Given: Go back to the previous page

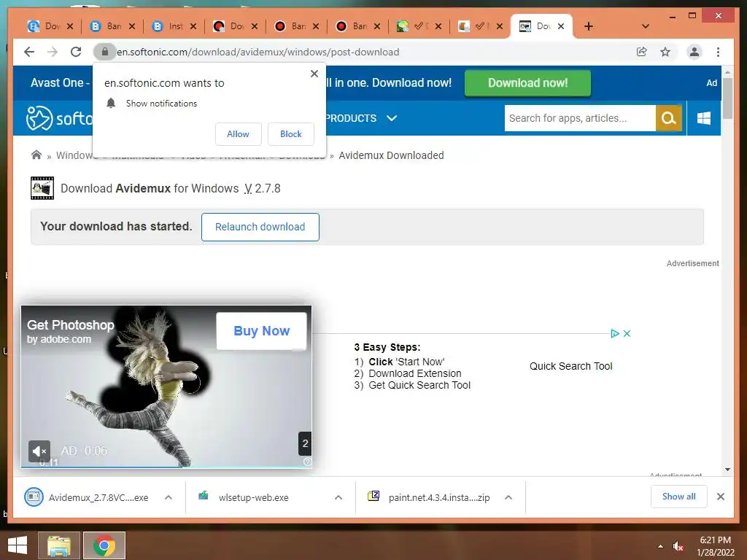Looking at the screenshot, I should point(29,52).
